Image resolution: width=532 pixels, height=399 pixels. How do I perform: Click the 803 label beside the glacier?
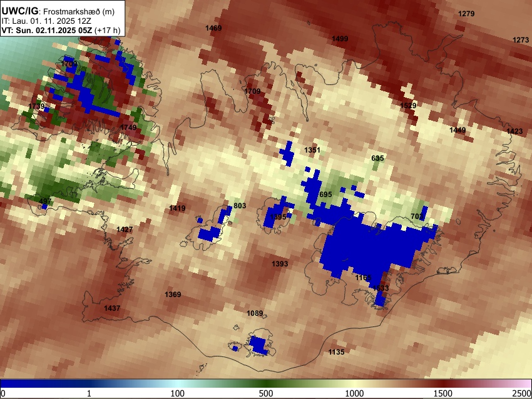(x=240, y=206)
